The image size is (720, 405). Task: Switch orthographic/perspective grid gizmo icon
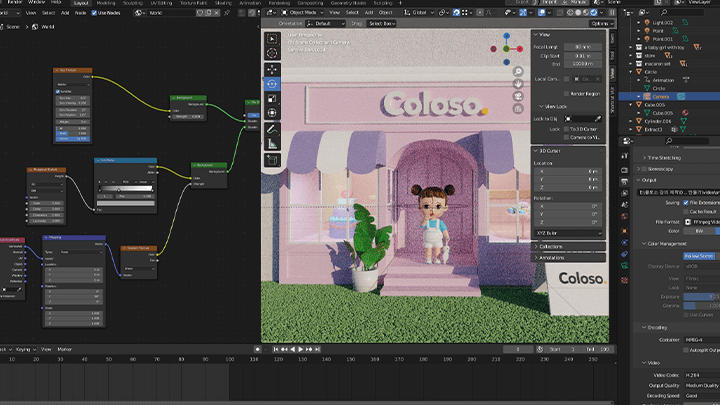coord(518,109)
